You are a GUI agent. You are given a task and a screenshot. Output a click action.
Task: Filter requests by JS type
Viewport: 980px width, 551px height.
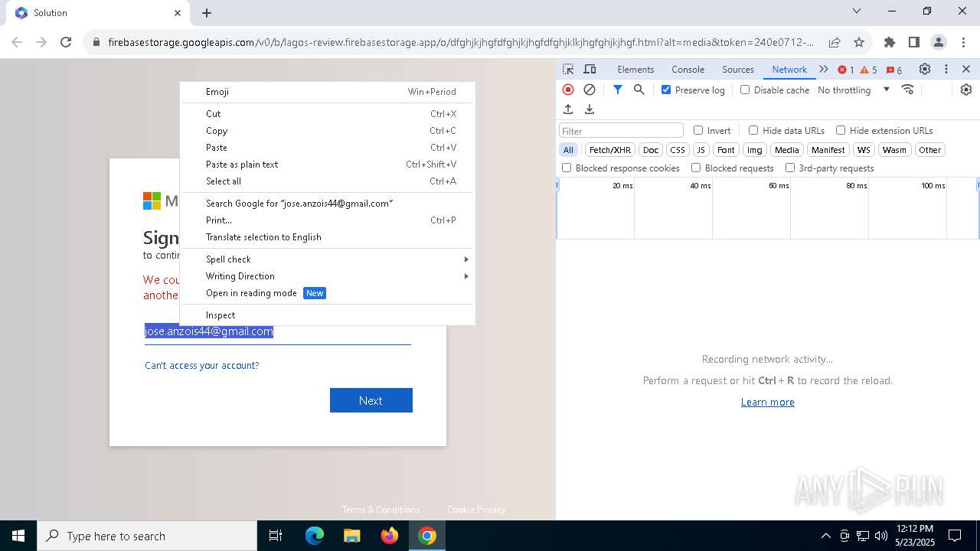[701, 150]
